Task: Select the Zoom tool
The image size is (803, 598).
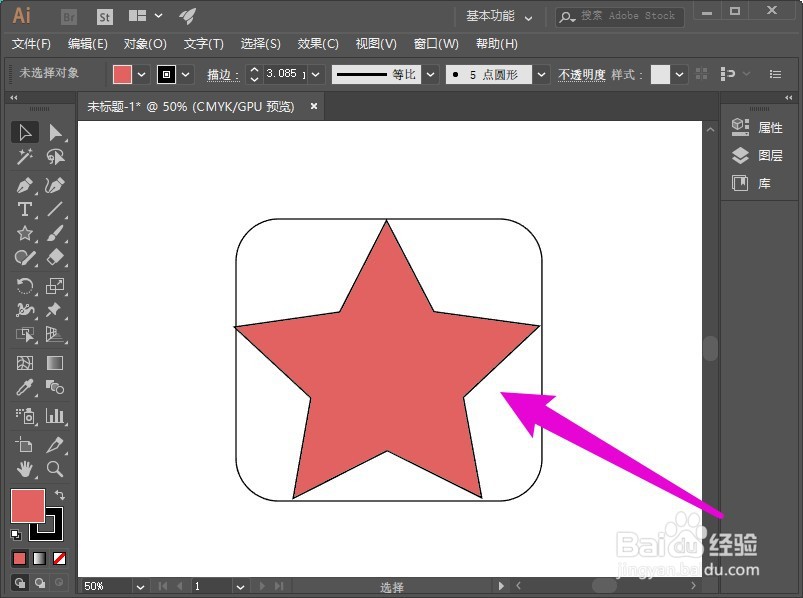Action: pyautogui.click(x=55, y=468)
